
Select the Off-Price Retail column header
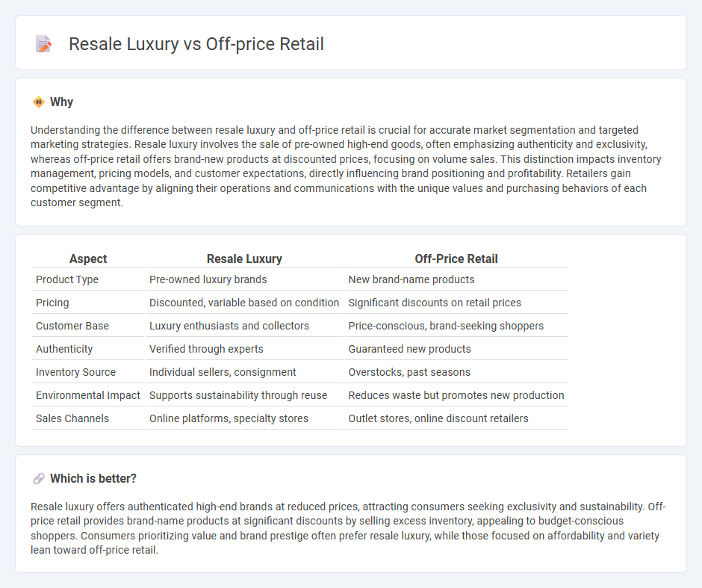456,259
